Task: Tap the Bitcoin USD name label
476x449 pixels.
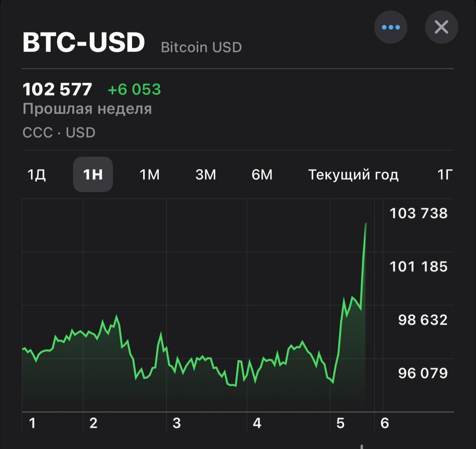Action: click(x=201, y=48)
